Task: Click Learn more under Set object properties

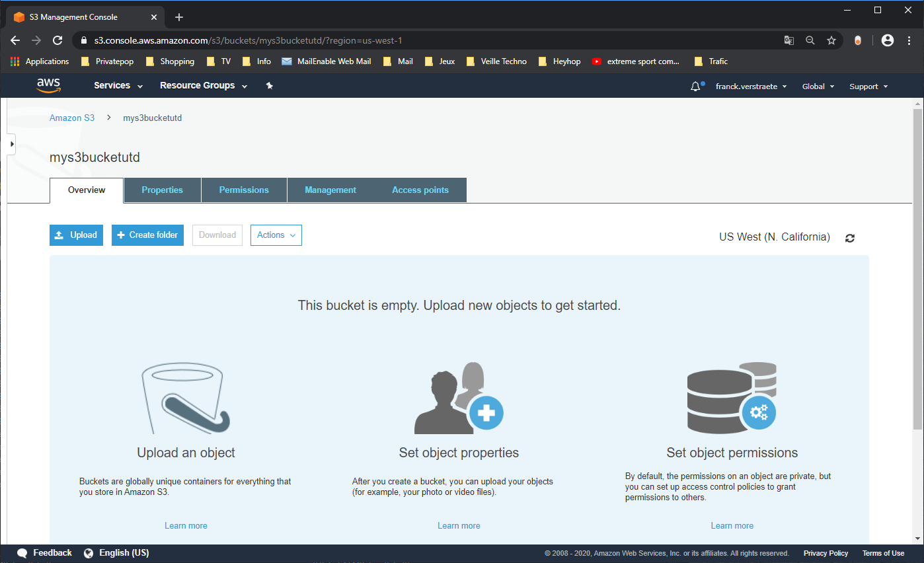Action: click(x=459, y=526)
